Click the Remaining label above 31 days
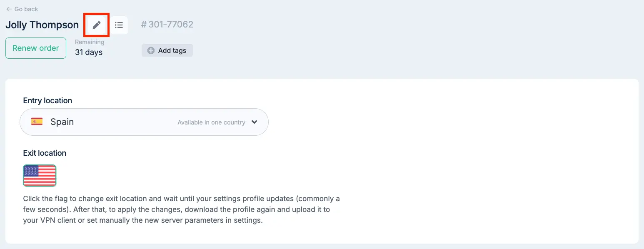This screenshot has width=644, height=249. coord(90,42)
